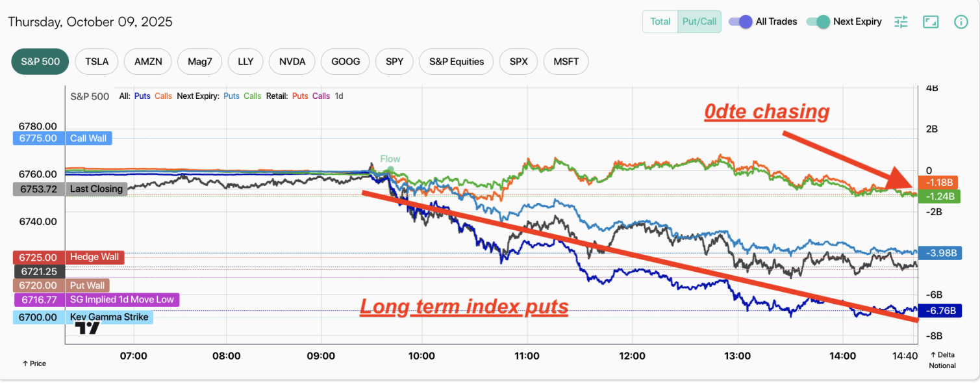Screen dimensions: 980x383
Task: Toggle the All Trades switch
Action: click(x=740, y=21)
